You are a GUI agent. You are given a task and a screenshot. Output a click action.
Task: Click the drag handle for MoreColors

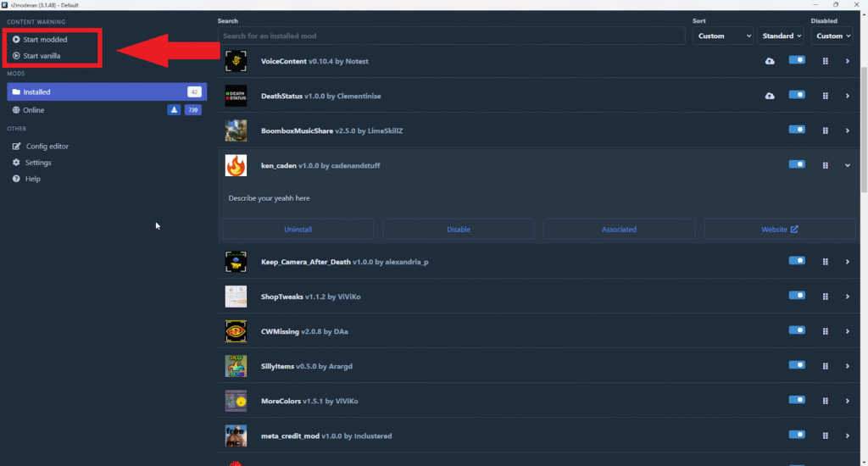pyautogui.click(x=826, y=402)
